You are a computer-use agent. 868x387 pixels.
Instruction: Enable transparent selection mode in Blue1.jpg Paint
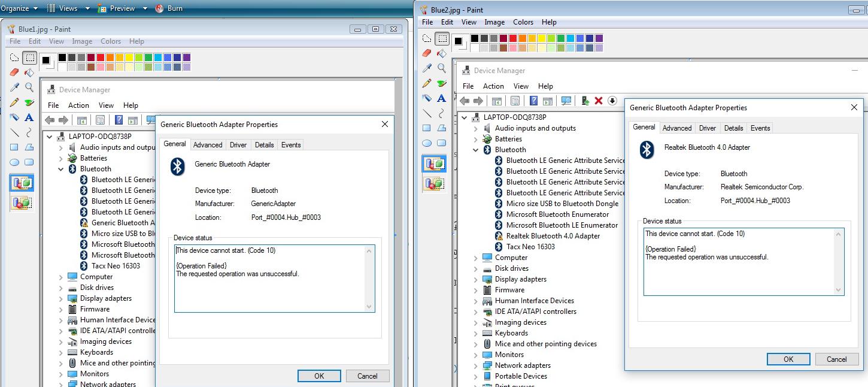(x=22, y=203)
